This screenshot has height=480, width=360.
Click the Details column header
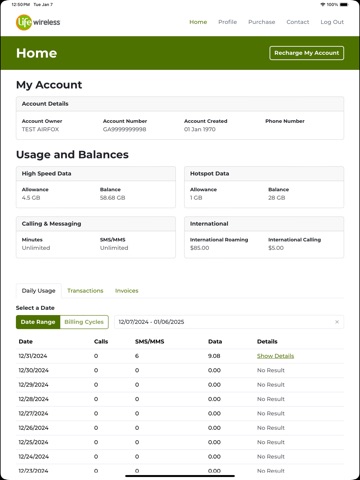pyautogui.click(x=267, y=342)
